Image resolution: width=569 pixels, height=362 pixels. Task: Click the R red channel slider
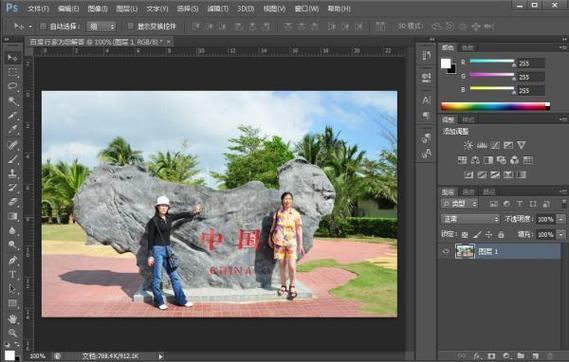(492, 61)
